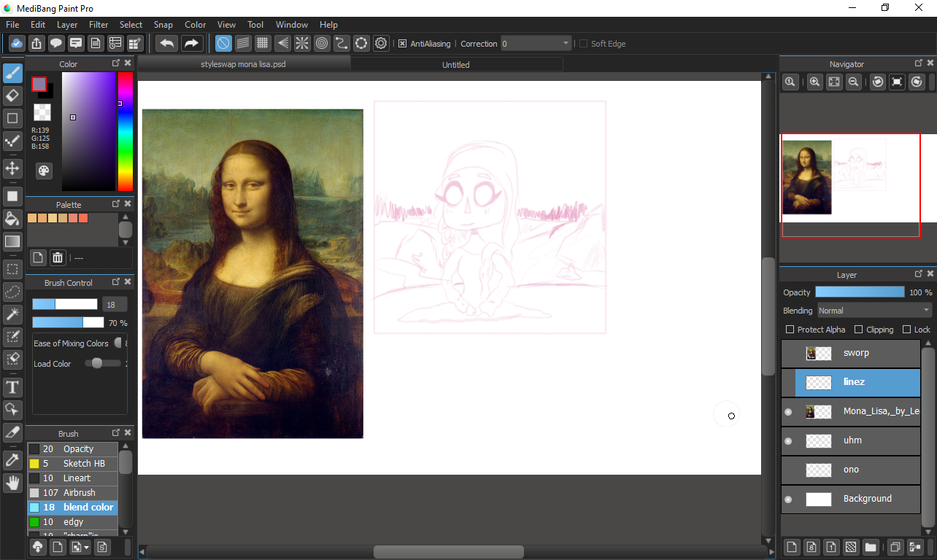The image size is (937, 560).
Task: Select the Airbrush brush
Action: [72, 493]
